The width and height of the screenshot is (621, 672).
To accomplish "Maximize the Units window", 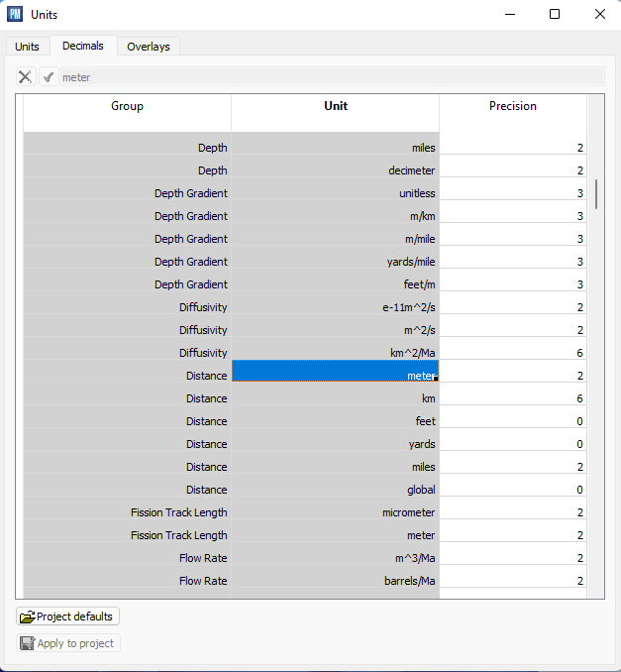I will click(x=555, y=14).
